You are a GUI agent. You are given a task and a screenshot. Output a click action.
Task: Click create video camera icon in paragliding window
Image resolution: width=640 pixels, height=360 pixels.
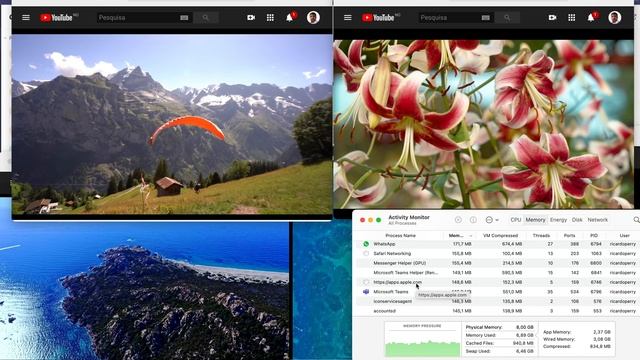(251, 18)
